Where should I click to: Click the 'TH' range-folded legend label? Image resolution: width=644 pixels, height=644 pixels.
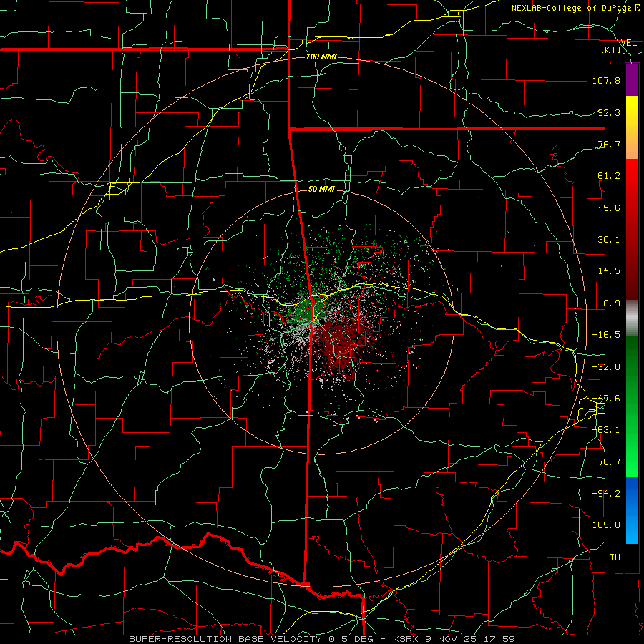615,557
